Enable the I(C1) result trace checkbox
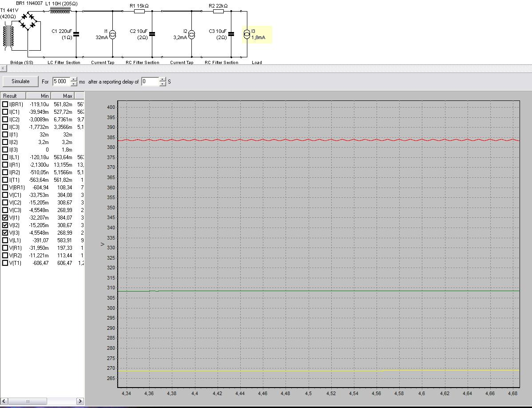Screen dimensions: 532x408 [5, 112]
